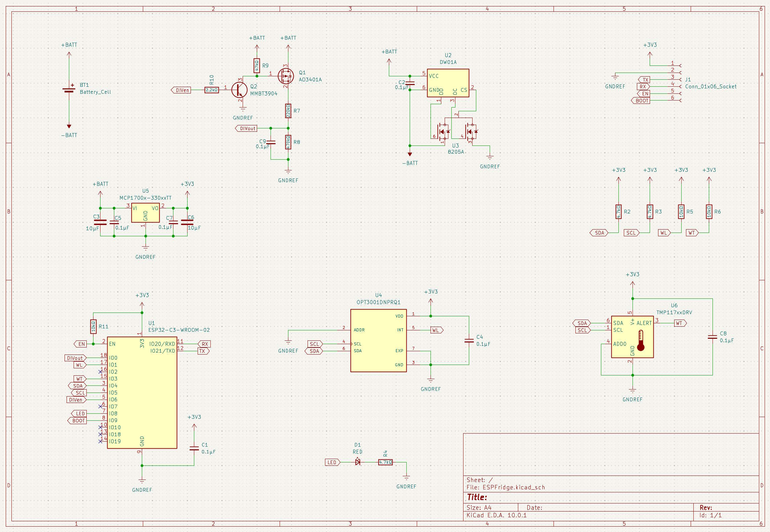Select capacitor C7 near regulator output

[x=173, y=222]
